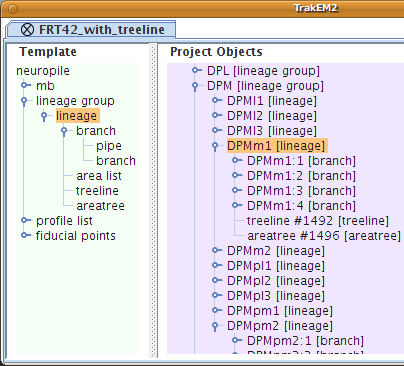Select the area list template item

click(99, 176)
